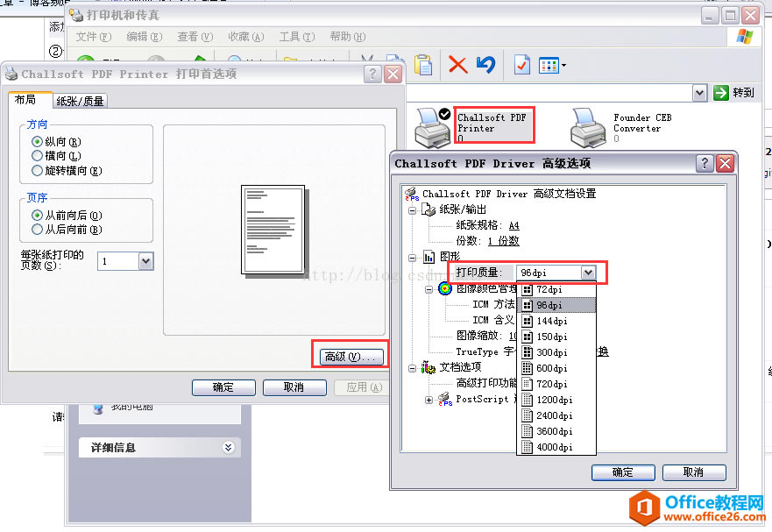Image resolution: width=772 pixels, height=532 pixels.
Task: Select the Challsoft PDF Printer icon
Action: click(432, 128)
